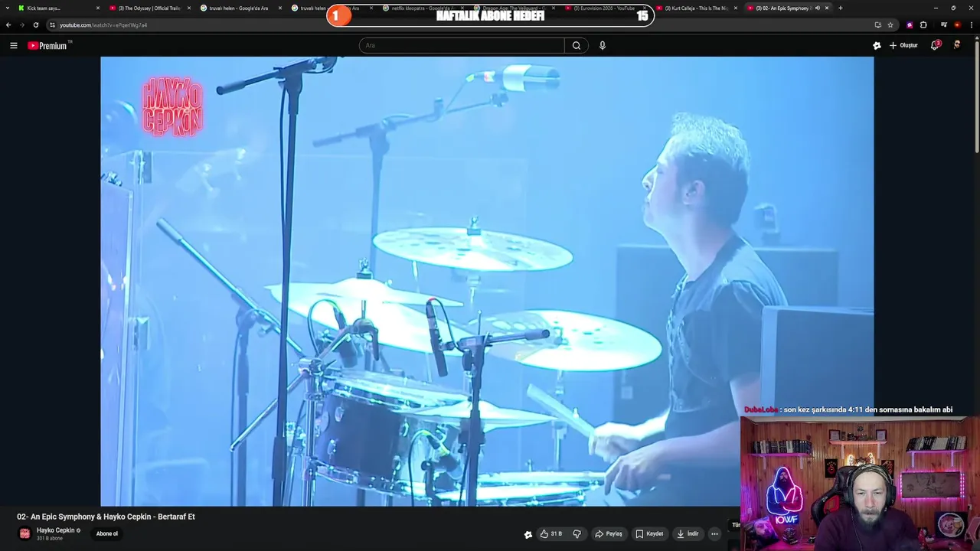Open the Hayko Cepkin channel name link
This screenshot has height=551, width=980.
[x=56, y=530]
